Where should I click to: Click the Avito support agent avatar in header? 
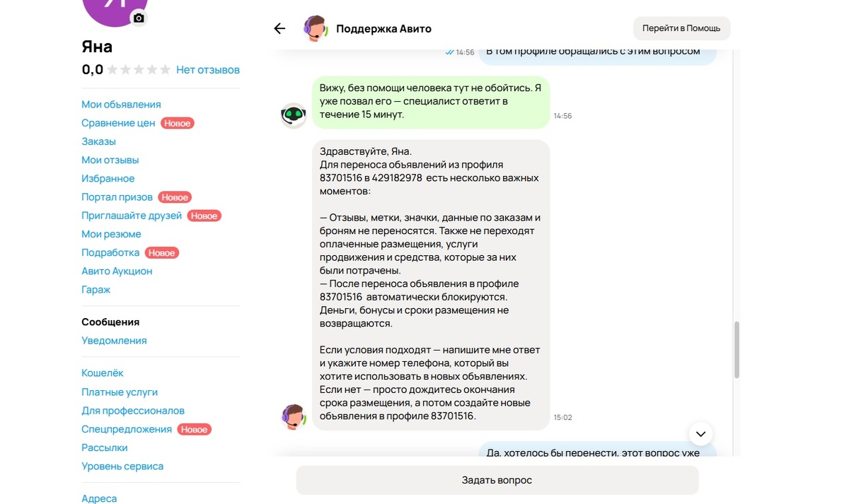pos(315,28)
